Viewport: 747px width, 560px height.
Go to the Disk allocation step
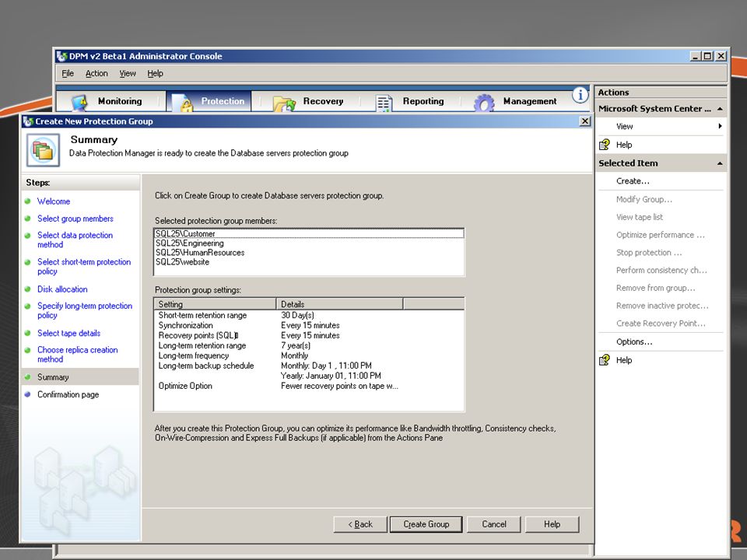(62, 289)
